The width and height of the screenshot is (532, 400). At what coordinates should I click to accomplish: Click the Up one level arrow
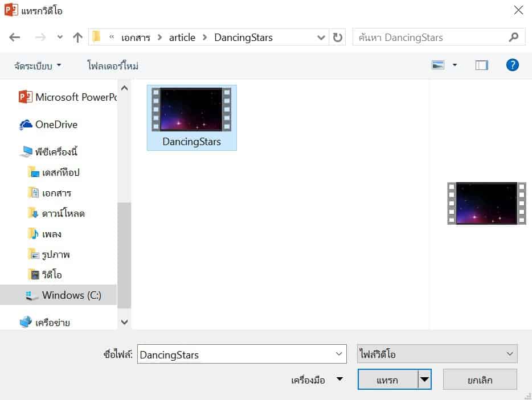[77, 38]
